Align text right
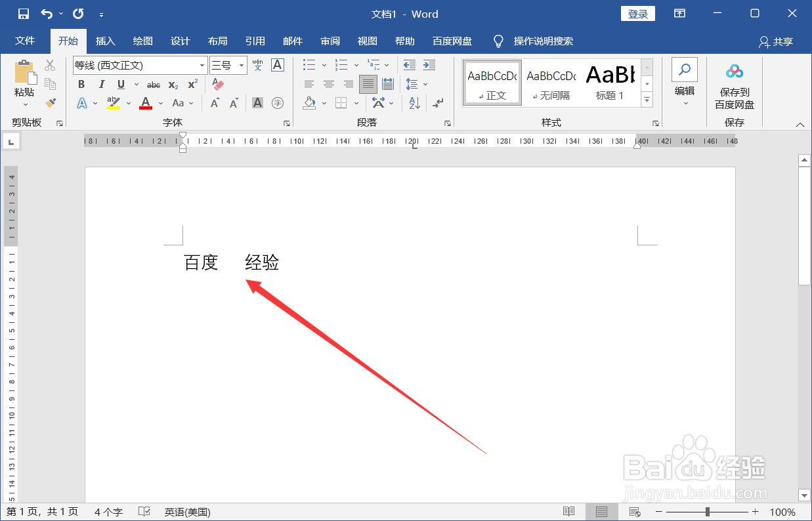Screen dimensions: 812x521 click(349, 84)
